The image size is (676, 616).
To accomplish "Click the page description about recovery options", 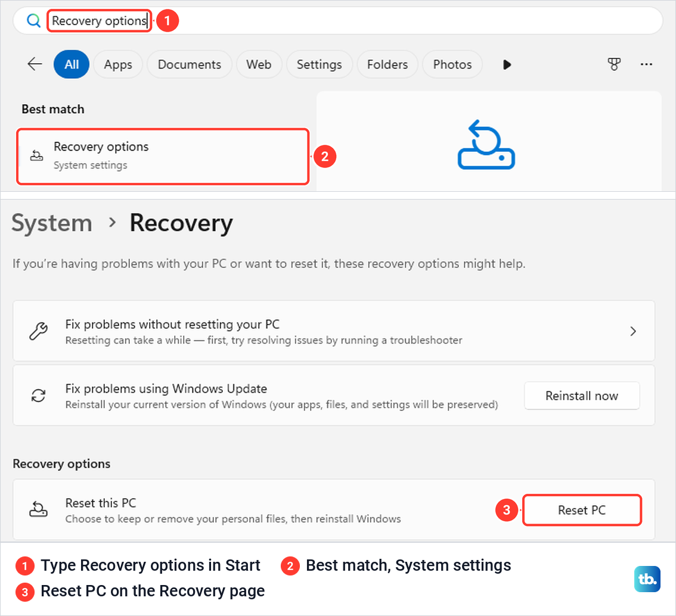I will (269, 263).
